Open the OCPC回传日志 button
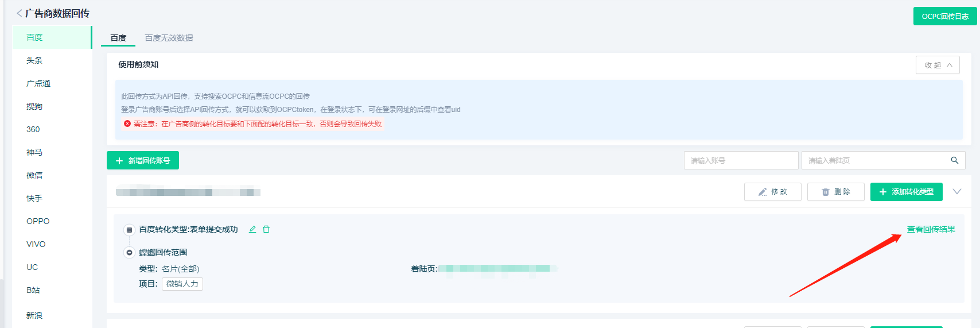The height and width of the screenshot is (328, 980). 944,16
